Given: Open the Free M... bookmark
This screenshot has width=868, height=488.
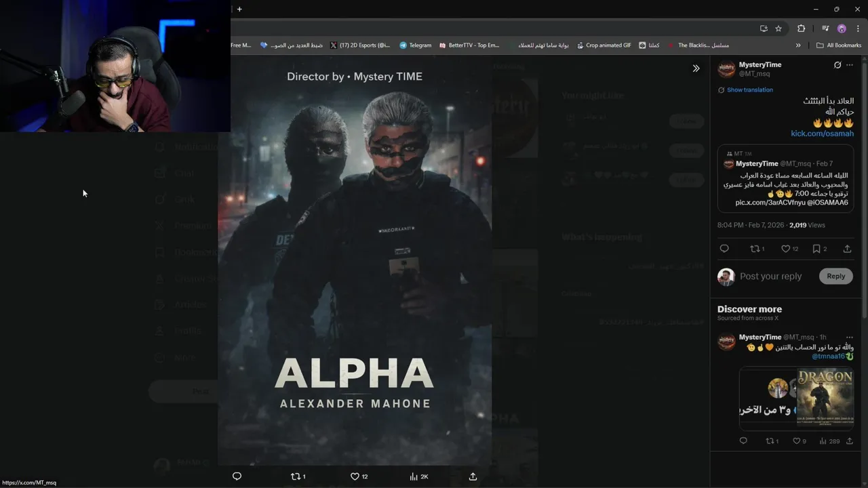Looking at the screenshot, I should click(x=241, y=45).
